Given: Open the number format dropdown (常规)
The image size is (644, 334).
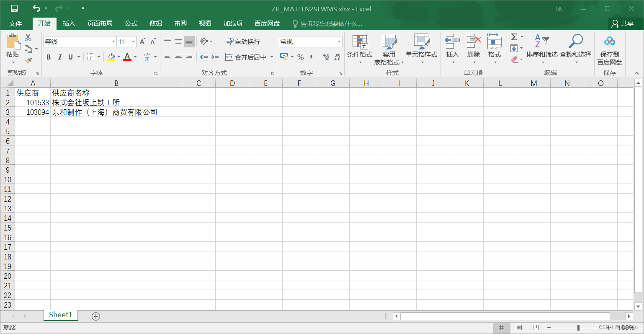Looking at the screenshot, I should (339, 41).
